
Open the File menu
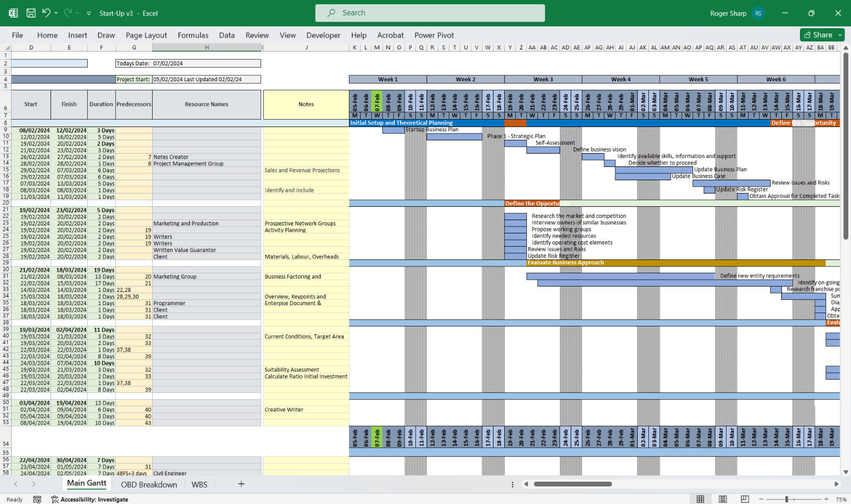click(18, 35)
